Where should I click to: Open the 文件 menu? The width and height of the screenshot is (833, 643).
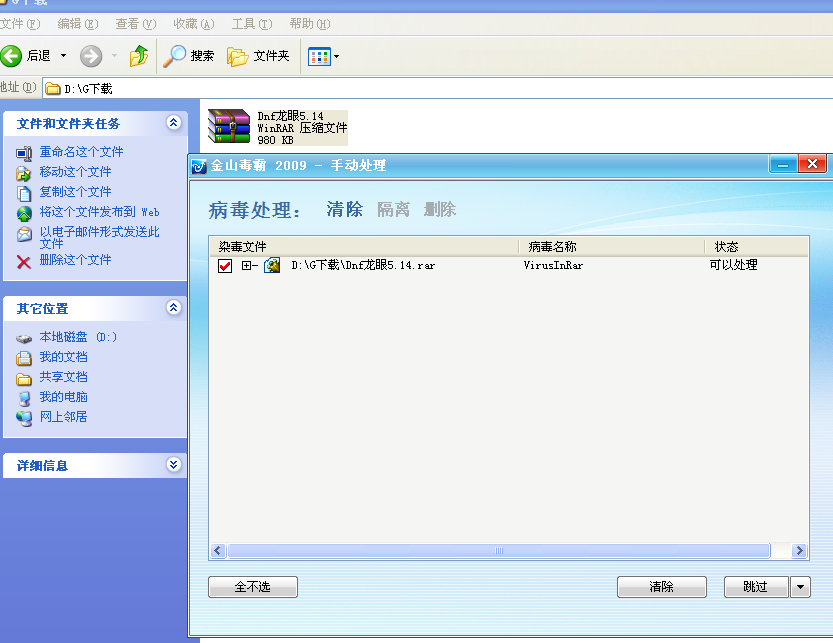point(20,24)
